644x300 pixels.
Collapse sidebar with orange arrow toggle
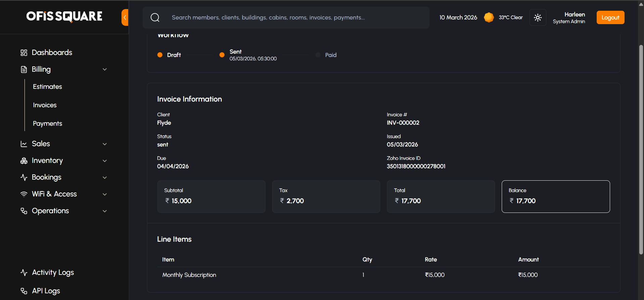[x=125, y=17]
